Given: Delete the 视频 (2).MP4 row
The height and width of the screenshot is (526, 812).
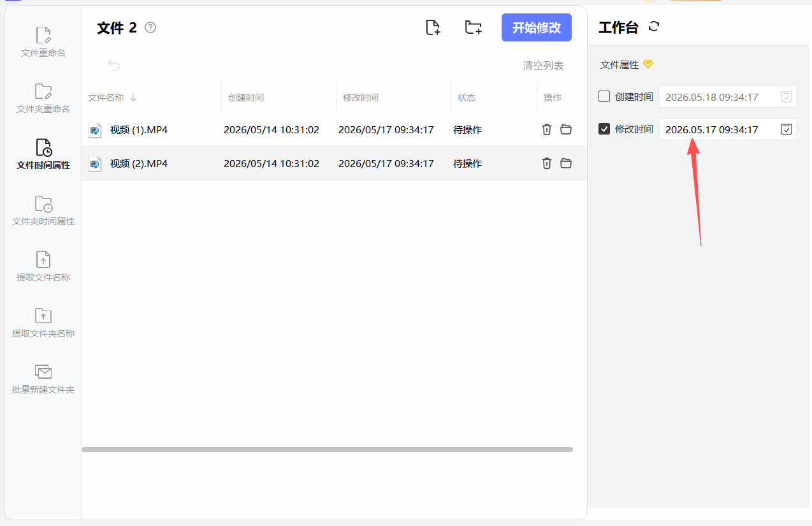Looking at the screenshot, I should pos(546,163).
